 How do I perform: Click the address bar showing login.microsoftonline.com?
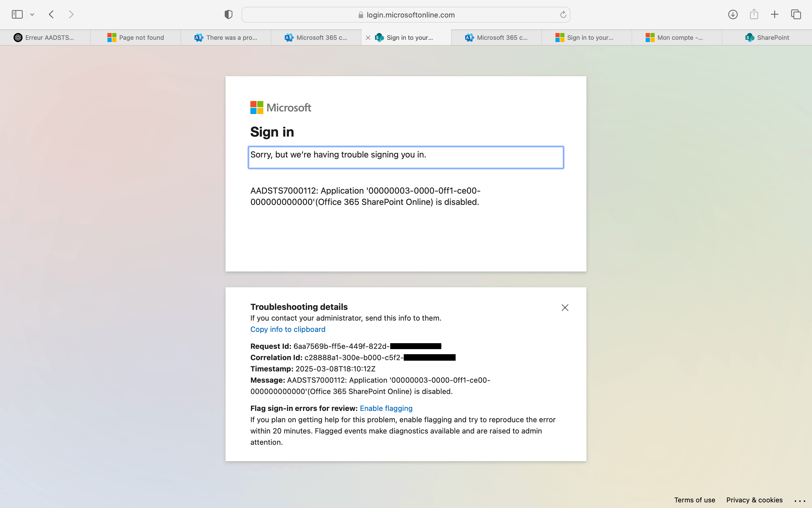point(406,15)
